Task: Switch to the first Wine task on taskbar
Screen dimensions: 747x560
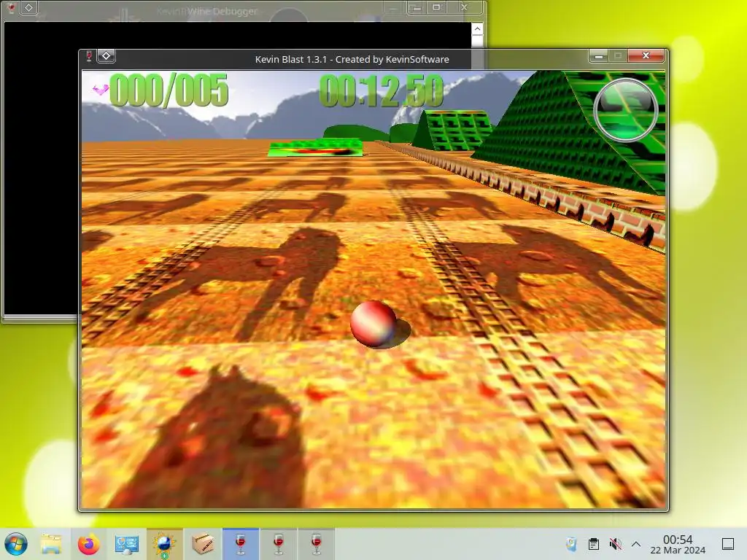Action: pyautogui.click(x=241, y=544)
